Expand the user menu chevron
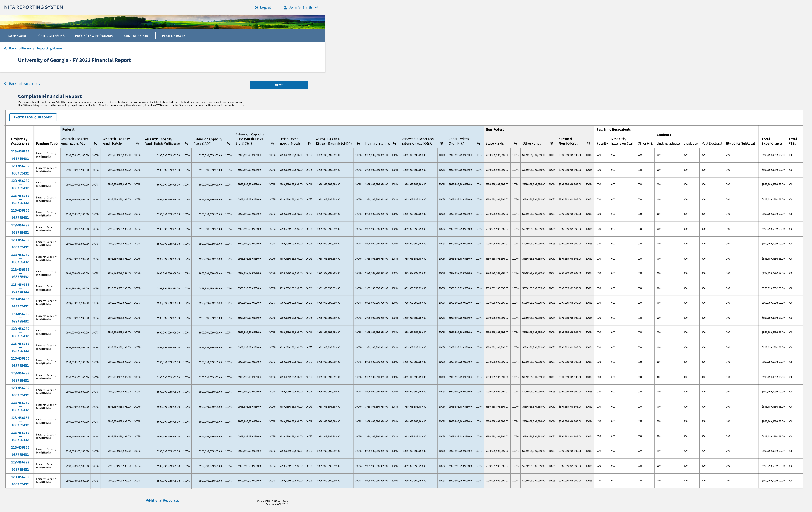The height and width of the screenshot is (512, 812). click(x=317, y=7)
